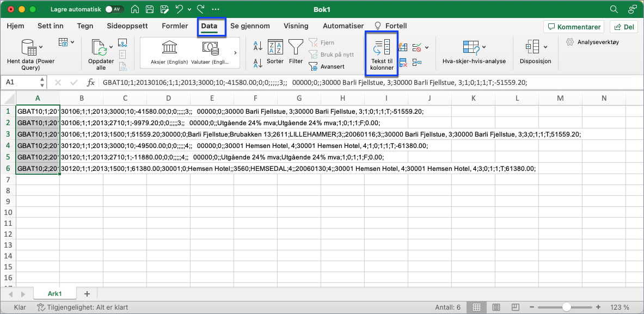644x314 pixels.
Task: Select the Ark1 sheet tab
Action: pos(54,294)
